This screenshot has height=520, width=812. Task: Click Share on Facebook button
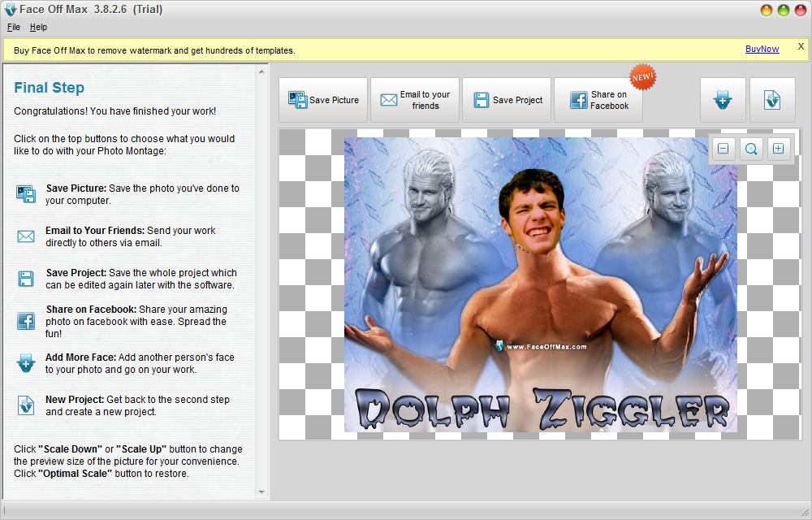click(598, 100)
